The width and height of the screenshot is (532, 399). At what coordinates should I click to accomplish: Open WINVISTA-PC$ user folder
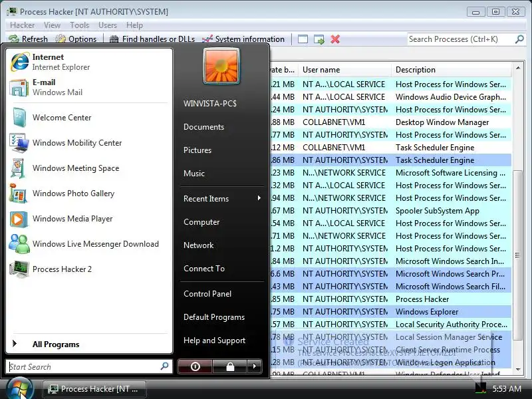[x=222, y=104]
